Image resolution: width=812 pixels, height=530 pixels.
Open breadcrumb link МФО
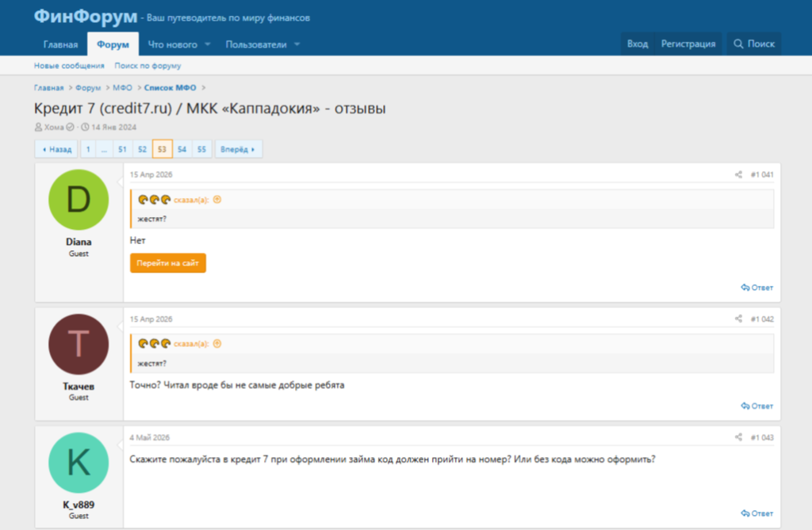tap(122, 88)
